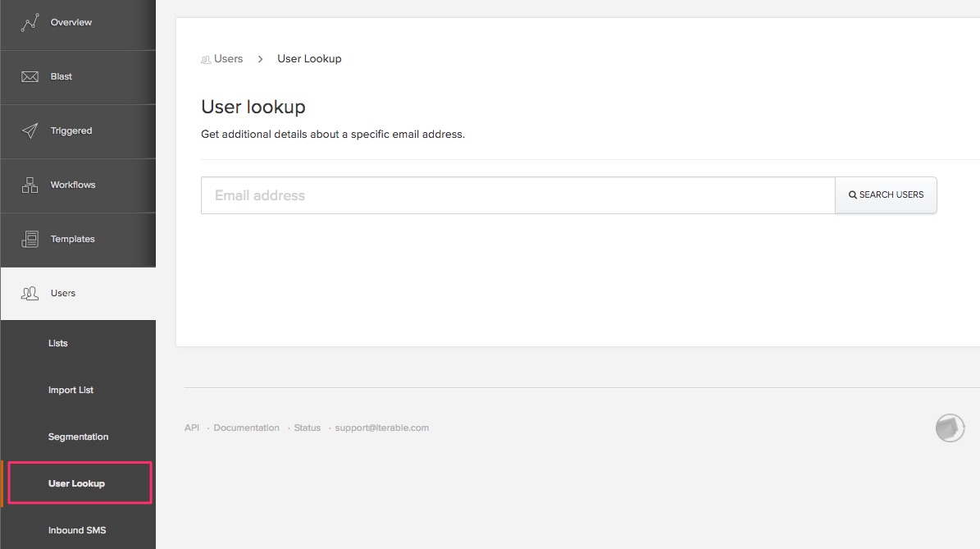Screen dimensions: 980x549
Task: Open the Documentation footer link
Action: point(246,428)
